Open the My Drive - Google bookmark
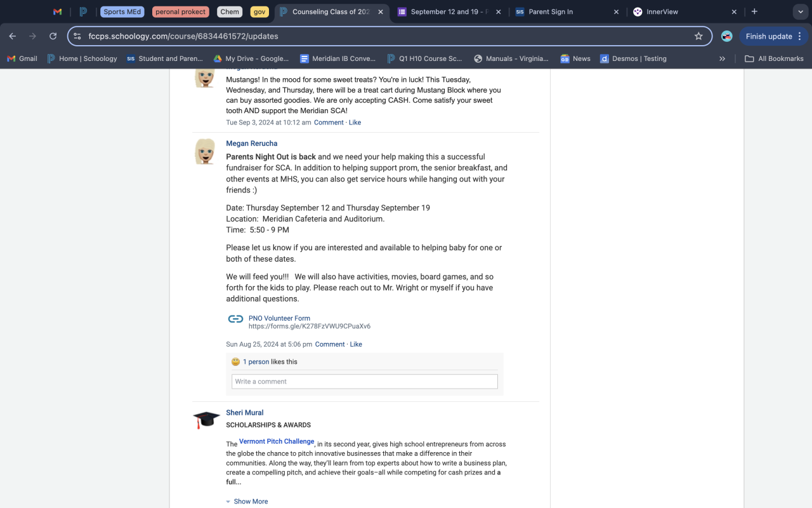812x508 pixels. (x=251, y=58)
